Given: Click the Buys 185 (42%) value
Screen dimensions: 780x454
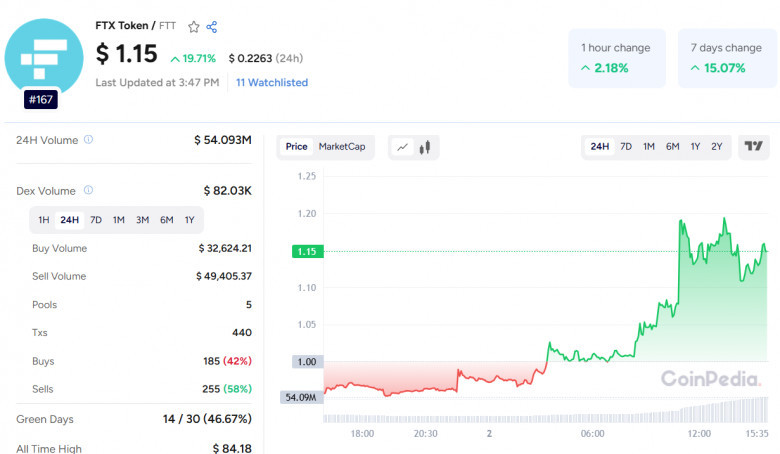Looking at the screenshot, I should pos(227,361).
